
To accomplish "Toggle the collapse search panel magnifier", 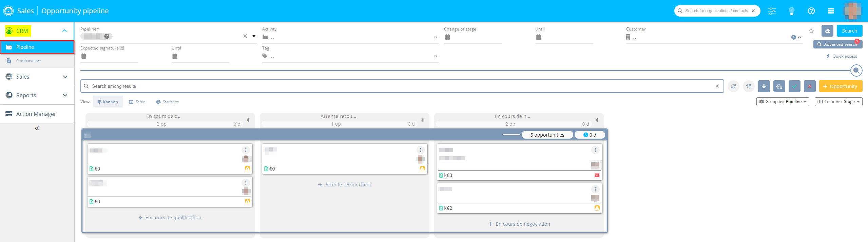I will (856, 70).
